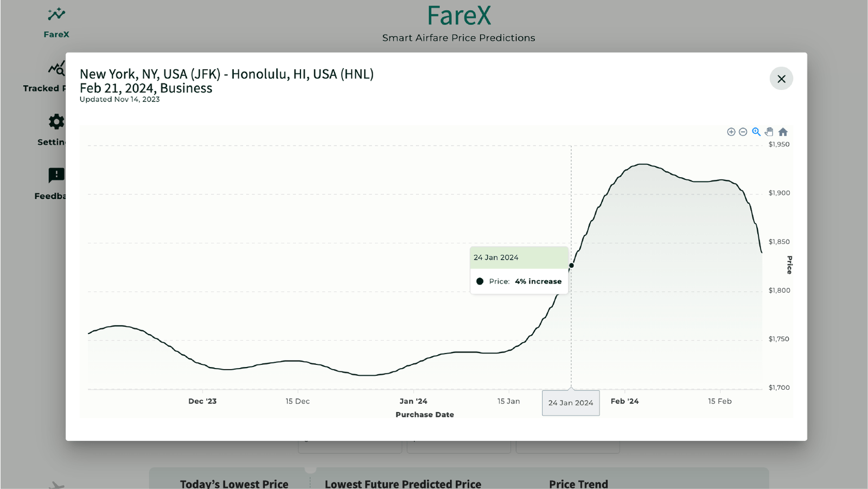868x489 pixels.
Task: Activate the box zoom magnifier tool
Action: (x=756, y=132)
